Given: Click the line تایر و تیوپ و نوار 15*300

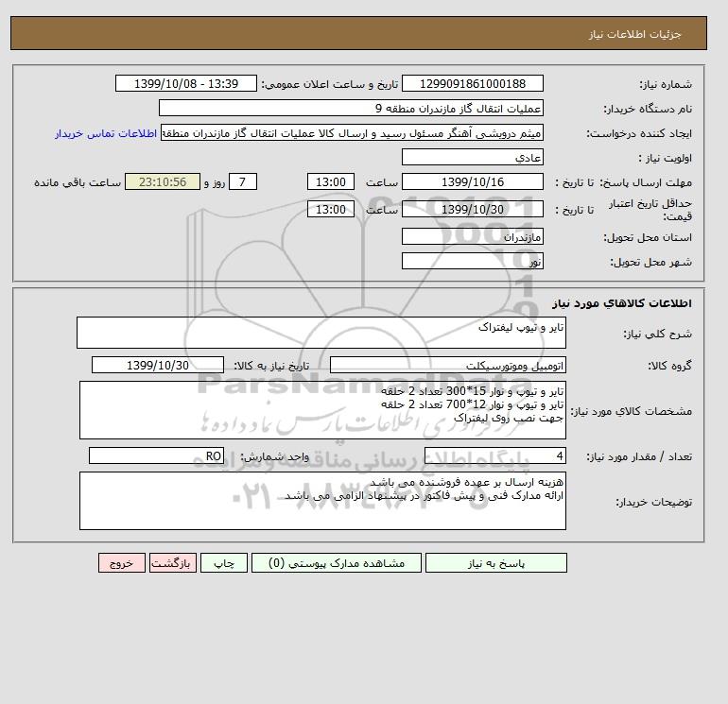Looking at the screenshot, I should 472,391.
